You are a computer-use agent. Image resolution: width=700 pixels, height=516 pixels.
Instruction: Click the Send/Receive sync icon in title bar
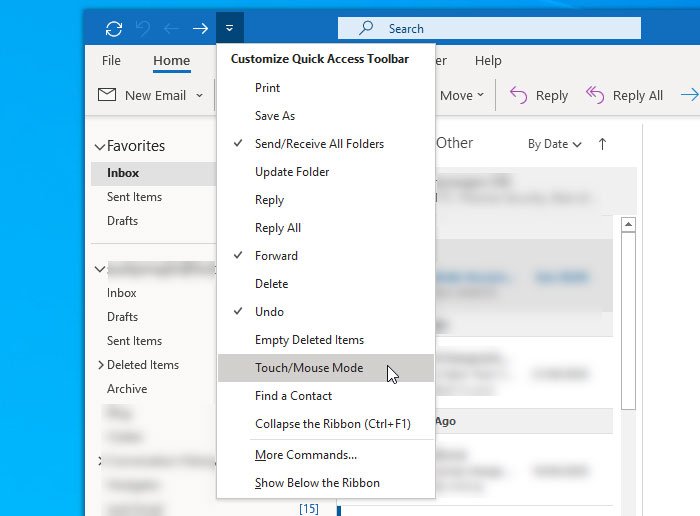pyautogui.click(x=114, y=29)
